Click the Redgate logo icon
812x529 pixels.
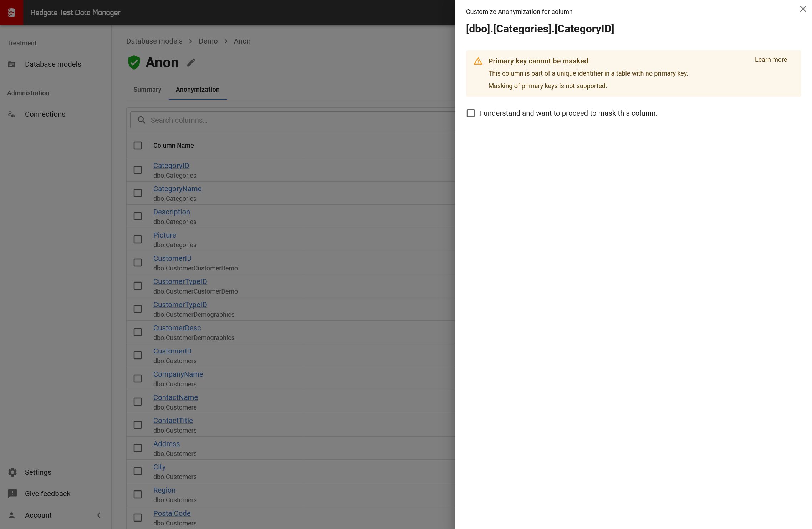click(11, 12)
